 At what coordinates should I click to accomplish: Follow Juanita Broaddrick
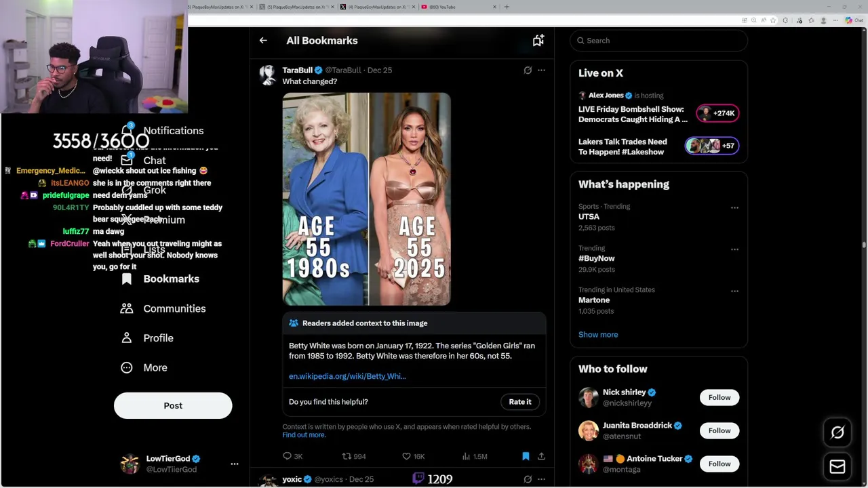coord(719,430)
